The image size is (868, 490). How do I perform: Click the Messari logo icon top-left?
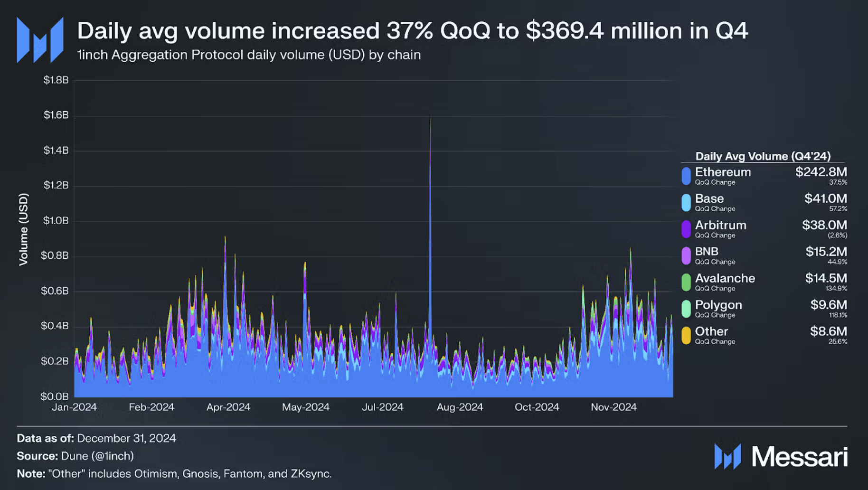[40, 40]
